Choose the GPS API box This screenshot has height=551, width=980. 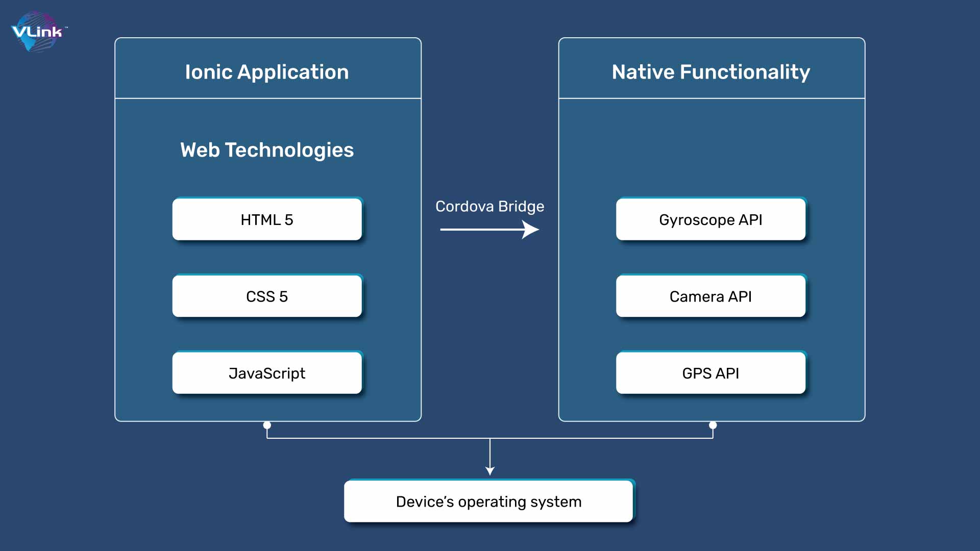710,372
